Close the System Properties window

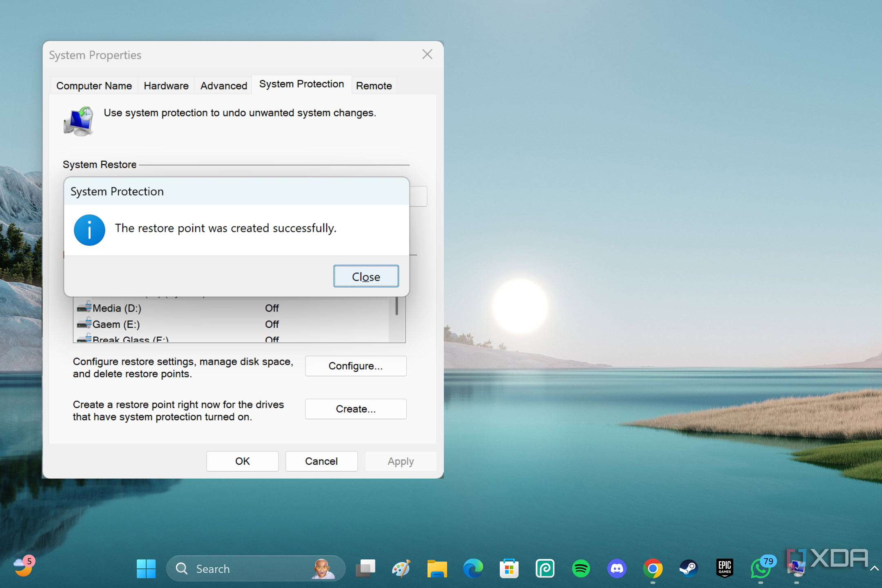click(427, 54)
